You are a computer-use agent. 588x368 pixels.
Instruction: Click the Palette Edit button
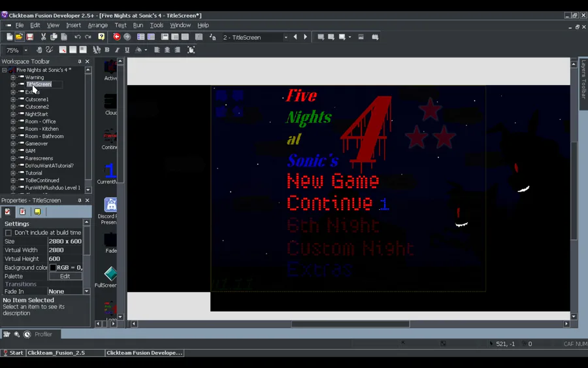[65, 276]
